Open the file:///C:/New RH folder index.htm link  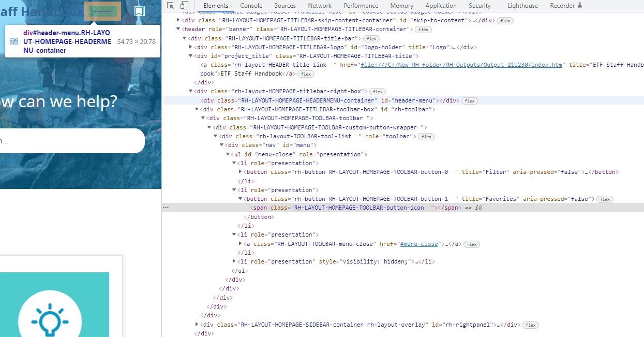461,65
